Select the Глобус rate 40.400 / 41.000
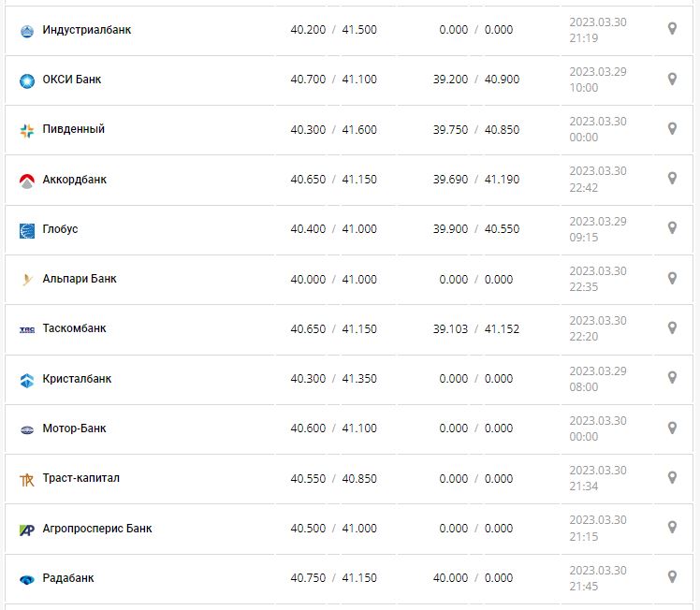 pos(333,229)
